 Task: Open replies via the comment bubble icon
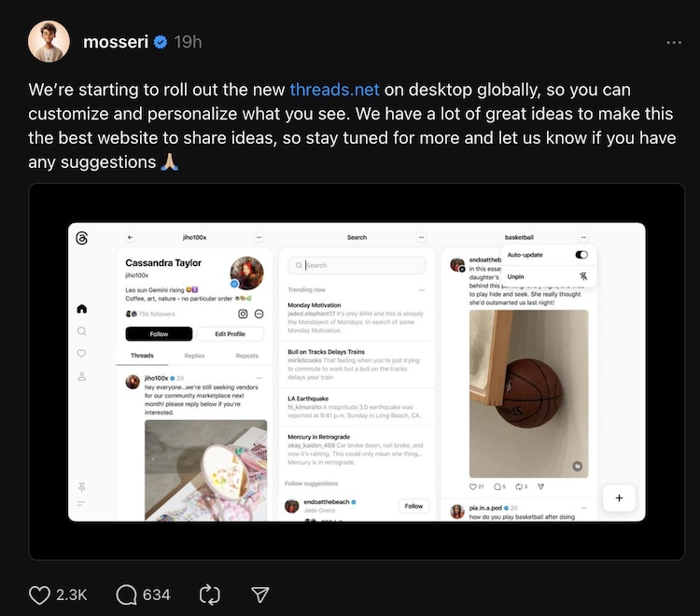coord(127,595)
